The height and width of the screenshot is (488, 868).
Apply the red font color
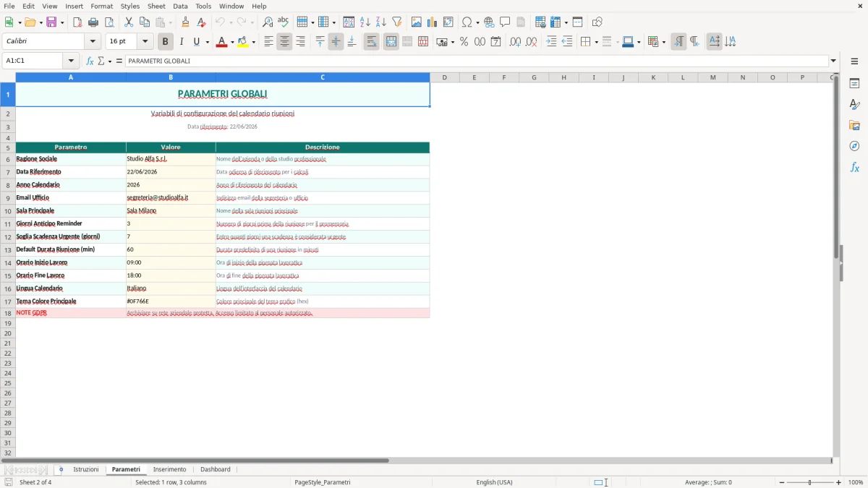pos(221,42)
